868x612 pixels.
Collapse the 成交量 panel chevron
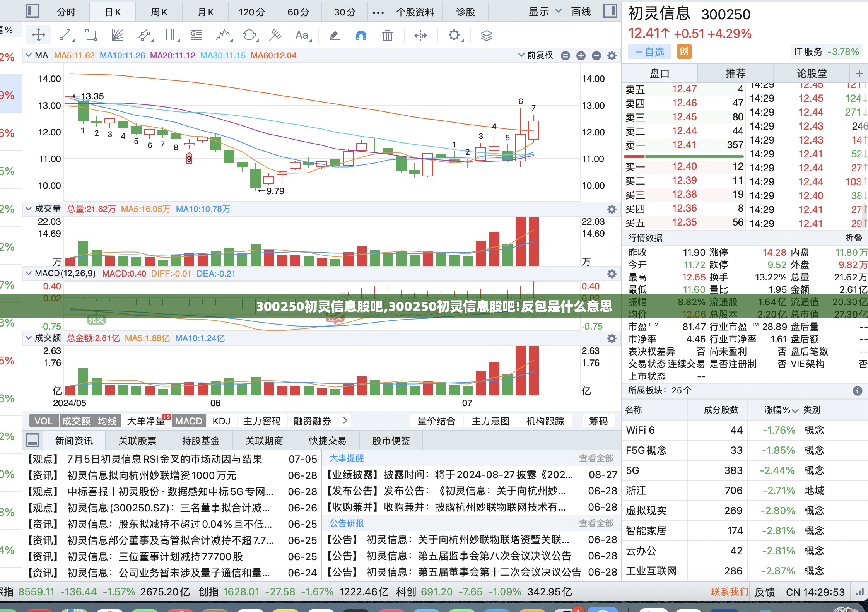(28, 209)
